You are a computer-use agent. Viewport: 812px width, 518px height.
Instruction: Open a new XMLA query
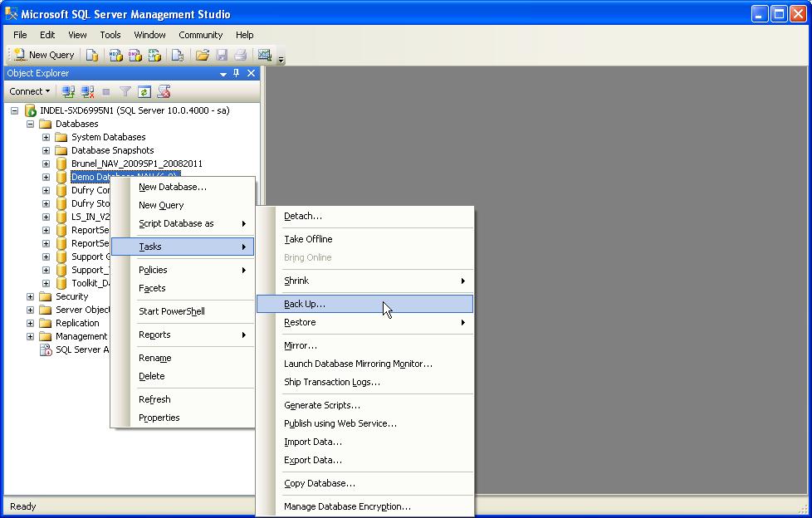[x=154, y=55]
